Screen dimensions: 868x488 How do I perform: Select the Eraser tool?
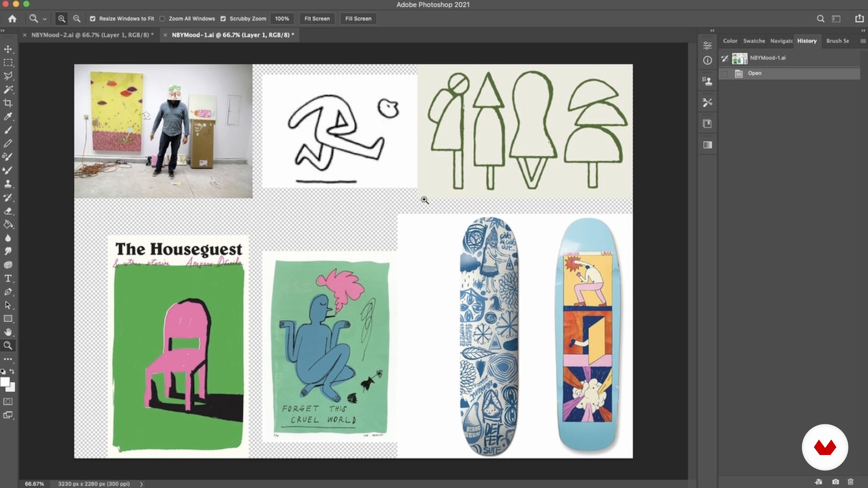click(x=8, y=211)
